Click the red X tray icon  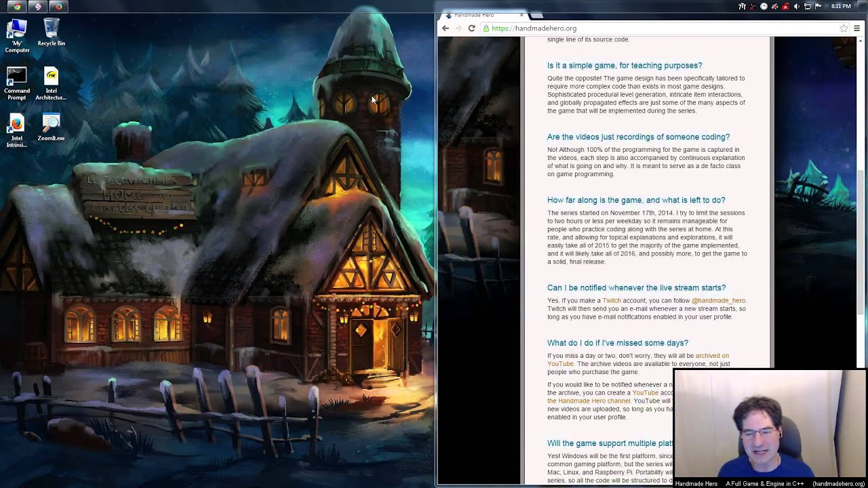785,6
